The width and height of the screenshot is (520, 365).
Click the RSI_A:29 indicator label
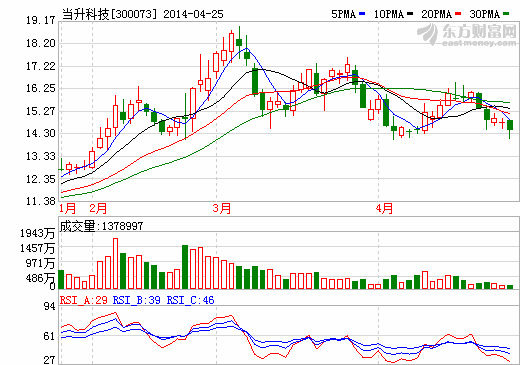84,300
